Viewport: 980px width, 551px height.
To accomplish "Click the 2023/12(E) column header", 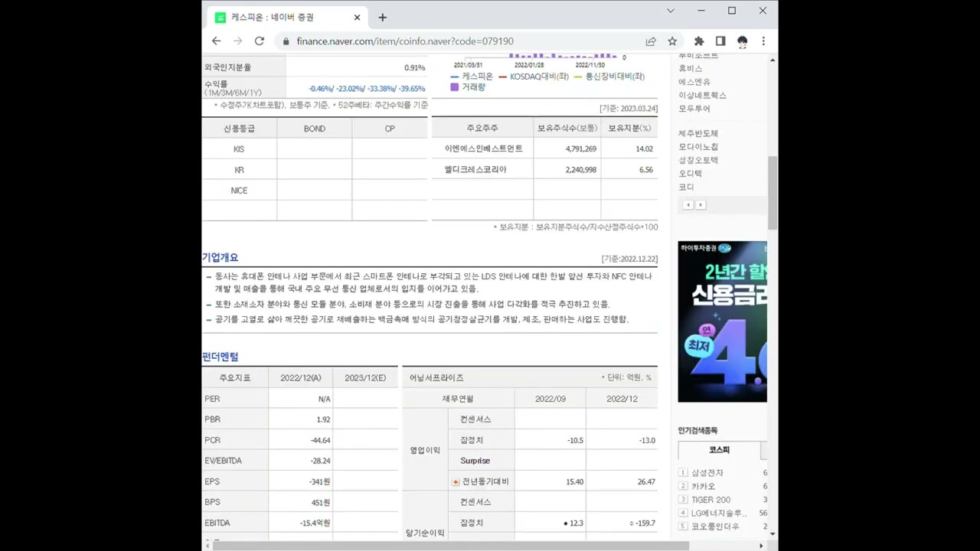I will [365, 378].
